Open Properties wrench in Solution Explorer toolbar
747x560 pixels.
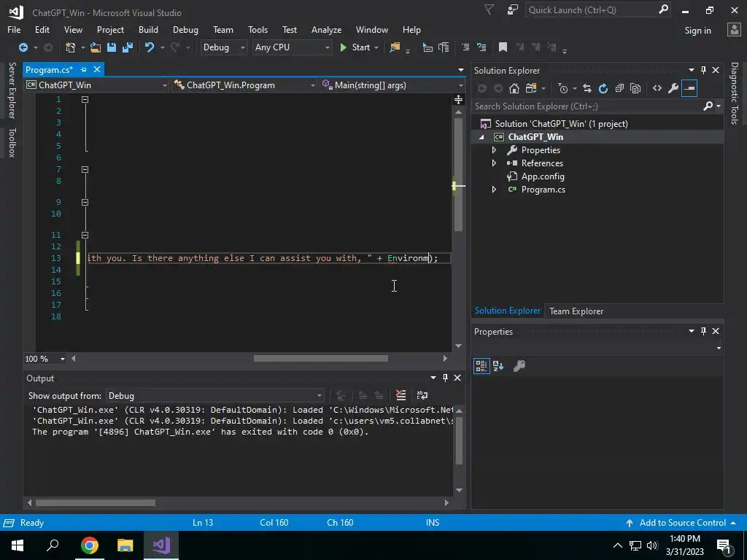tap(673, 88)
